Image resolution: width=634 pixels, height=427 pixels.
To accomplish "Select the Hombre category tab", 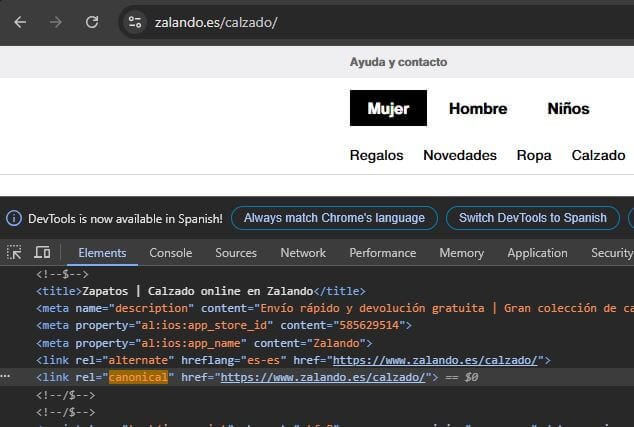I will point(478,108).
